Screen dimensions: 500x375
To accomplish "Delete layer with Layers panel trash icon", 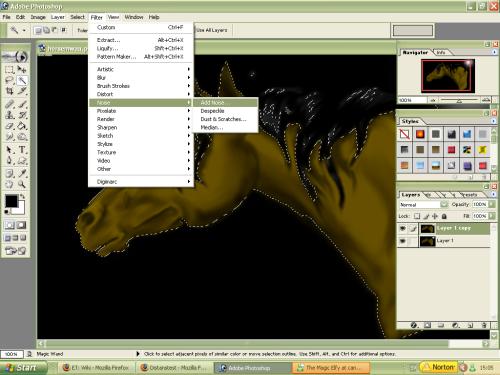I will tap(484, 325).
